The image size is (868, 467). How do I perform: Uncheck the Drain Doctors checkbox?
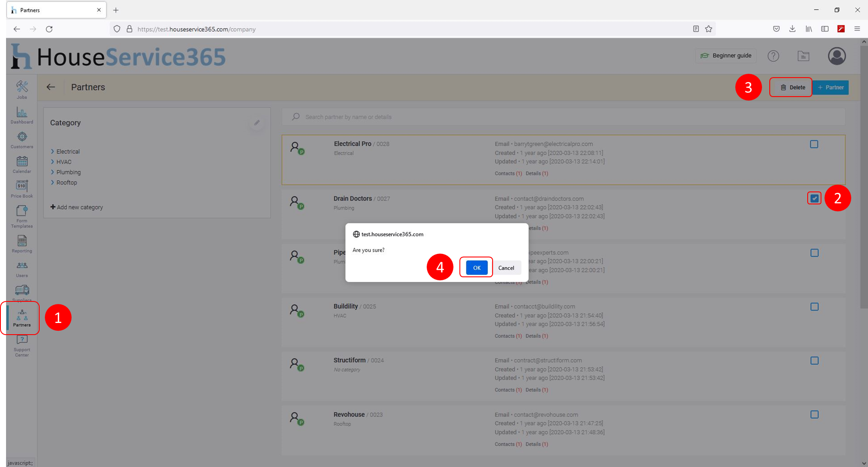coord(814,198)
